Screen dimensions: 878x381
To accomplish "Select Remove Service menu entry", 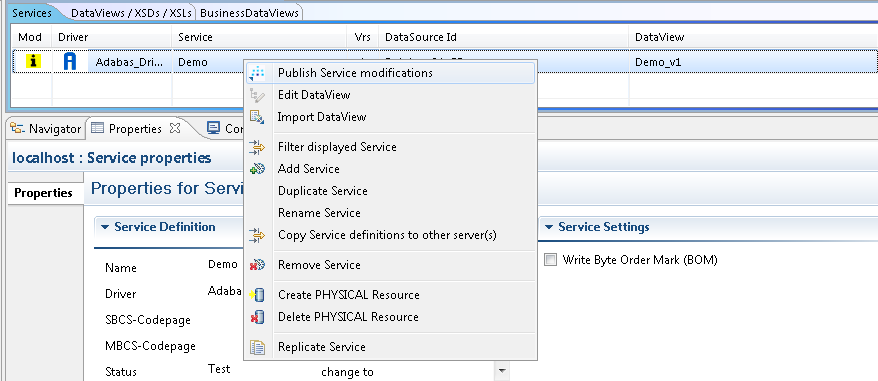I will click(389, 264).
